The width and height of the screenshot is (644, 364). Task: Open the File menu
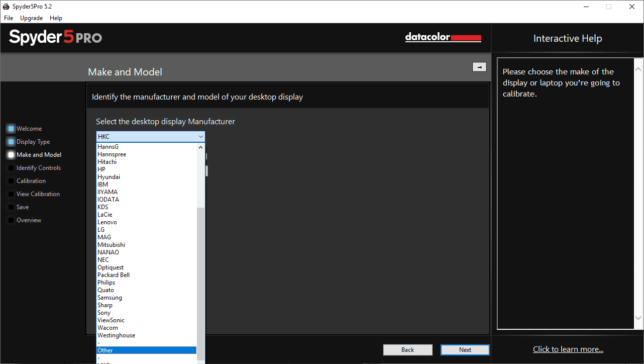(x=9, y=18)
